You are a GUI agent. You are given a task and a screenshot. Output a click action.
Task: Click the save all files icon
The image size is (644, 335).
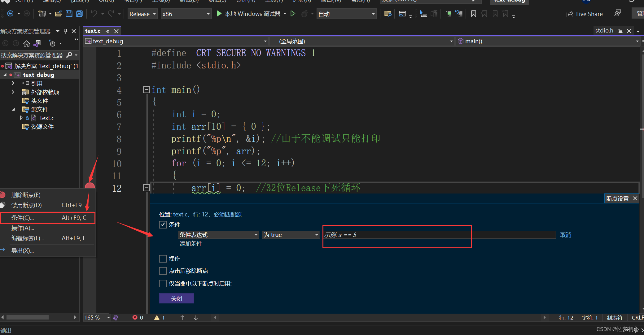pyautogui.click(x=80, y=14)
